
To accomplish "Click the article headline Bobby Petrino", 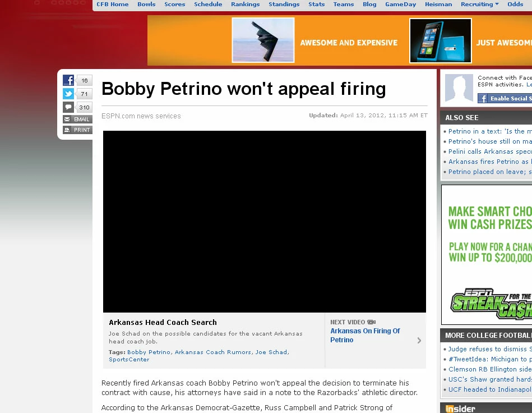I will pyautogui.click(x=244, y=89).
